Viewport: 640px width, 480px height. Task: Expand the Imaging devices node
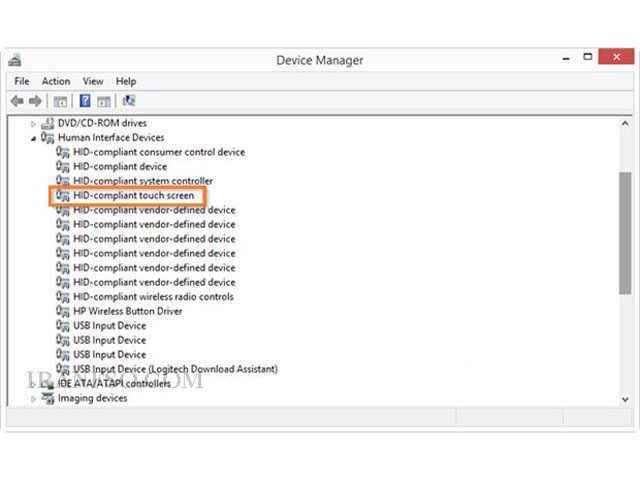click(x=33, y=399)
